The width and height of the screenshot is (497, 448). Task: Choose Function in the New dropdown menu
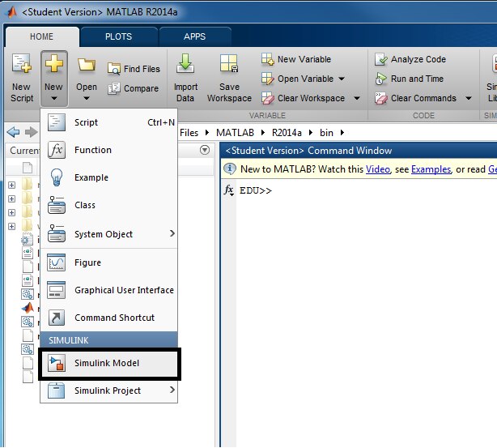pyautogui.click(x=93, y=150)
